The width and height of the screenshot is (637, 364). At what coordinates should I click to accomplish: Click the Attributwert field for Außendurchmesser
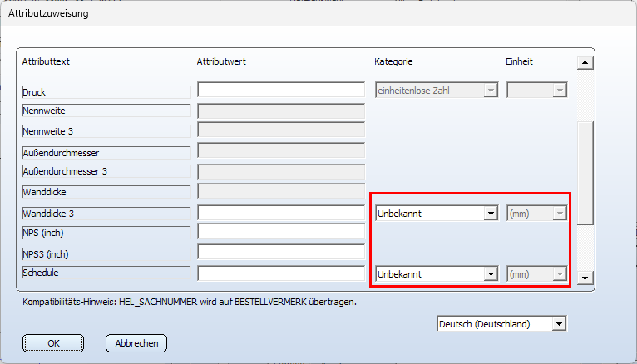[x=281, y=150]
